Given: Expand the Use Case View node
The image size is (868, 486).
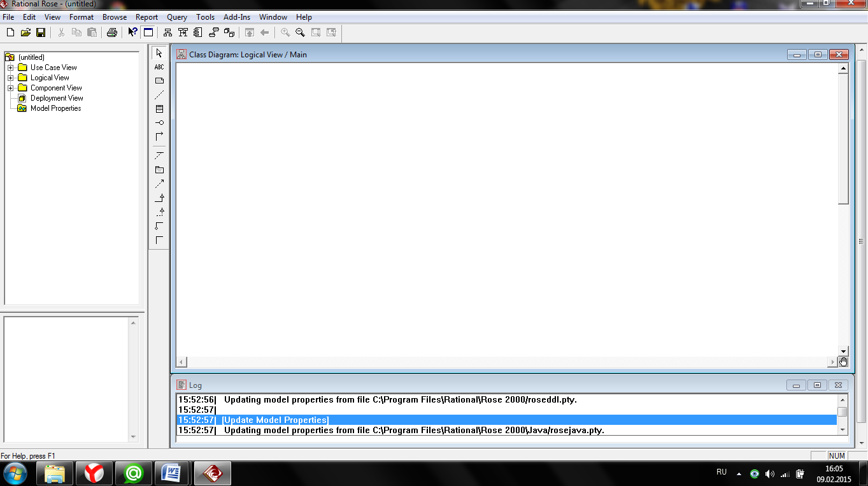Looking at the screenshot, I should tap(10, 68).
